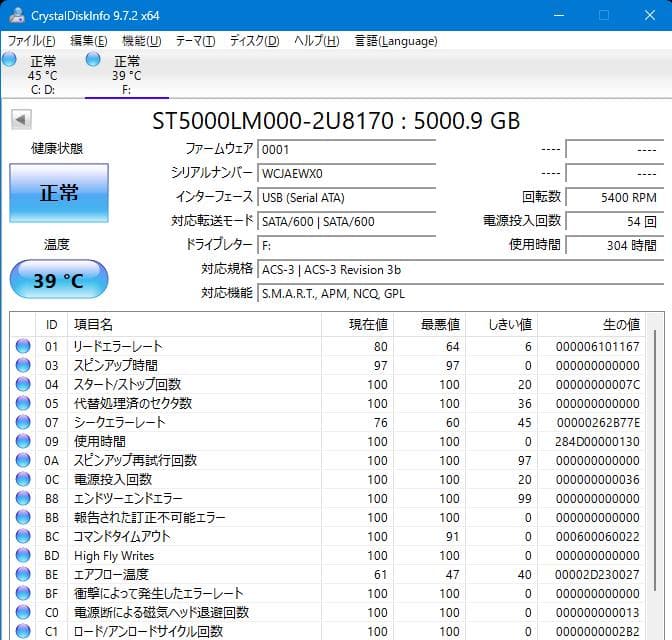Open the 編集(E) menu
This screenshot has height=640, width=672.
[x=89, y=41]
